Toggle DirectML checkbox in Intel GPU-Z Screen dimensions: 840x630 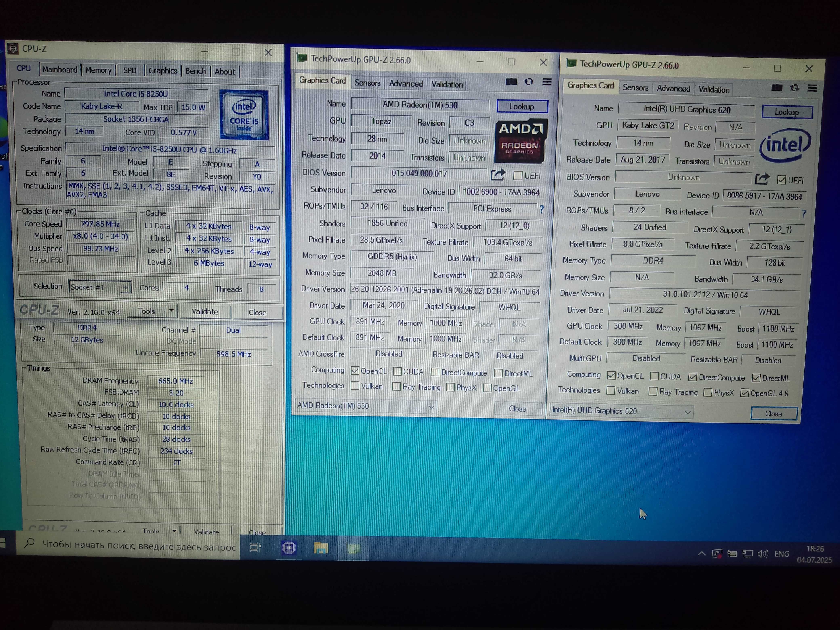click(x=756, y=378)
